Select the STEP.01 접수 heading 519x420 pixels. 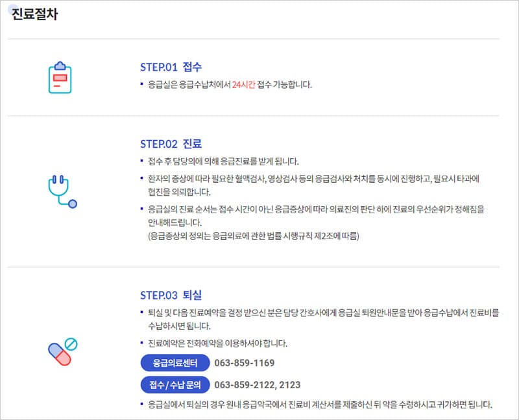coord(171,67)
